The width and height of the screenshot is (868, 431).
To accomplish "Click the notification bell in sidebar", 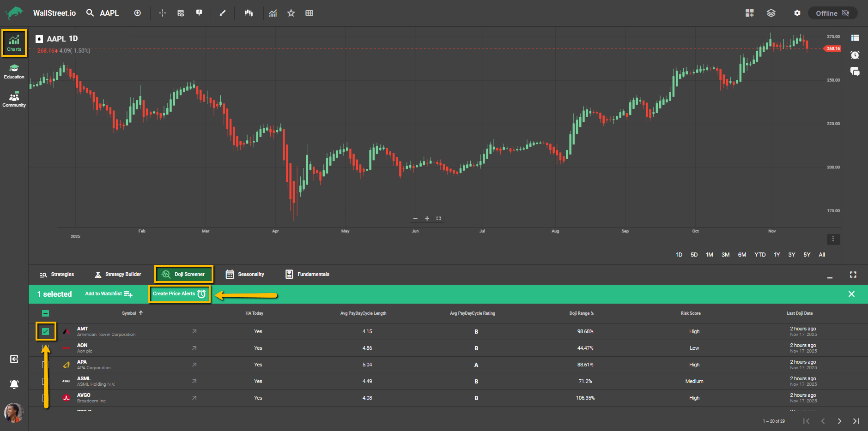I will pos(14,384).
